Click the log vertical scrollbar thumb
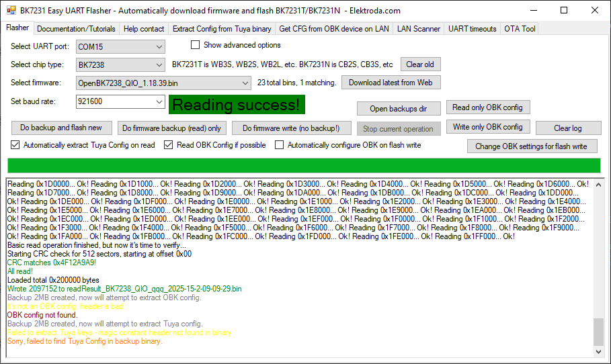The width and height of the screenshot is (611, 364). pos(598,332)
